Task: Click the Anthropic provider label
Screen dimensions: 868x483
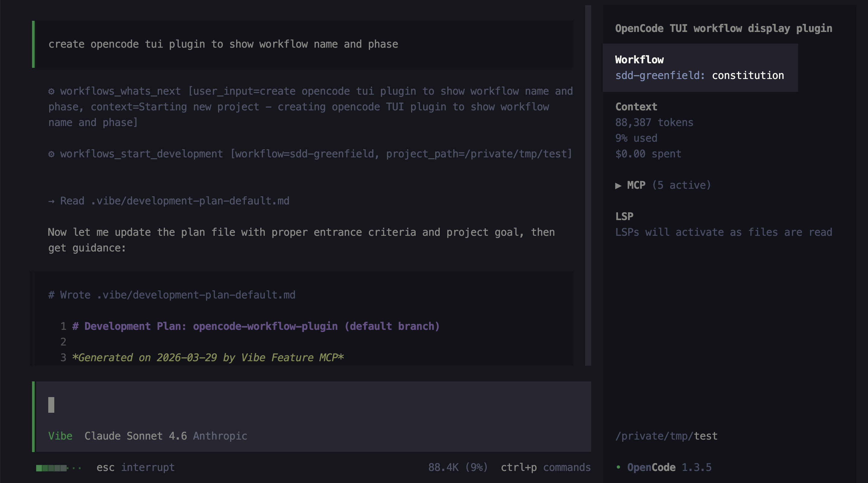Action: point(220,436)
